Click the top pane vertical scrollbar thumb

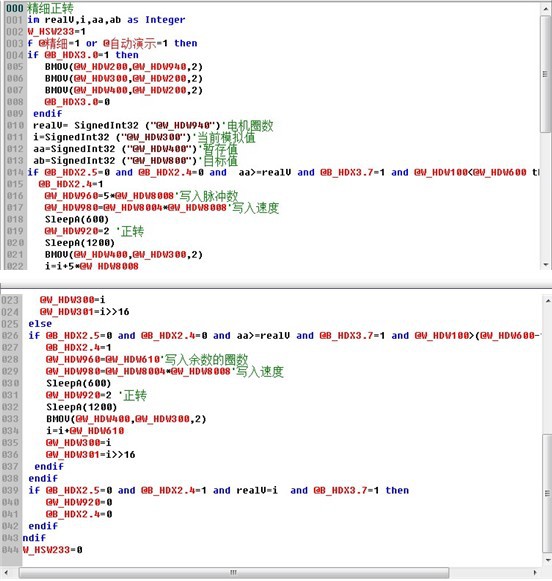[546, 74]
